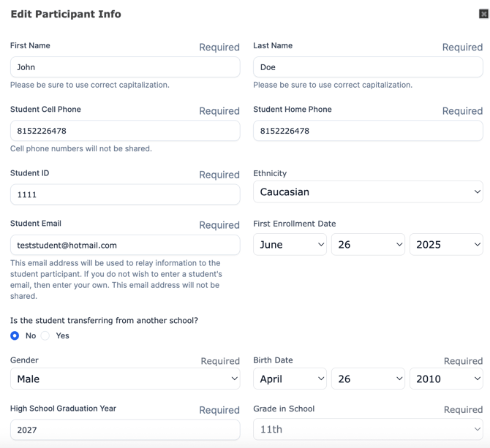Open the Ethnicity dropdown showing Caucasian

click(x=368, y=191)
